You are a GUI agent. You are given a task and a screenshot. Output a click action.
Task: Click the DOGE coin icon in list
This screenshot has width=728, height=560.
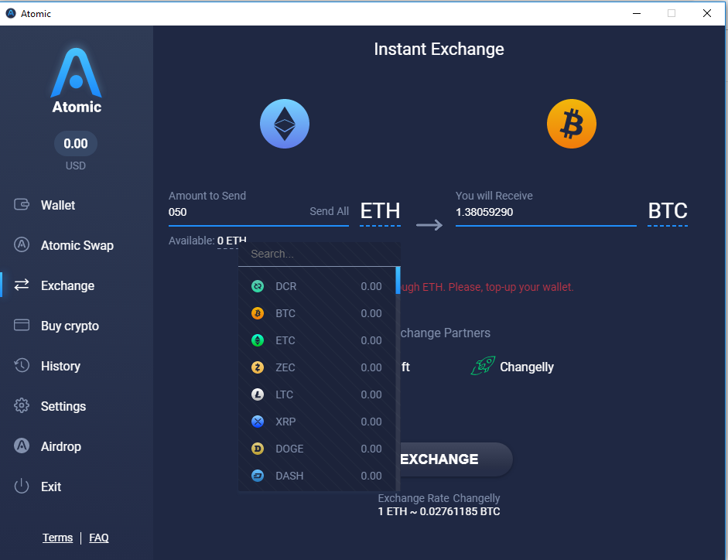pos(258,449)
